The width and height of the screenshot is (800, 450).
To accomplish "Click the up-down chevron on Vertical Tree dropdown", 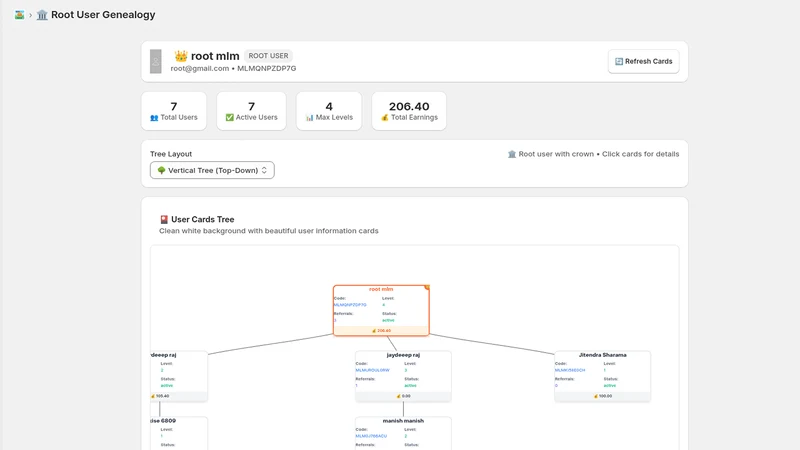I will click(x=264, y=170).
